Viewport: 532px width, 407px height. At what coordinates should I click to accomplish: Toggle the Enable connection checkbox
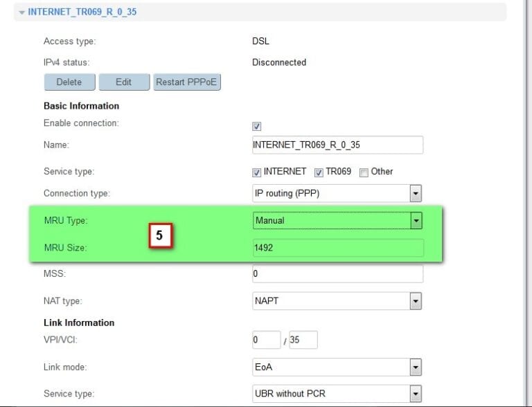257,127
